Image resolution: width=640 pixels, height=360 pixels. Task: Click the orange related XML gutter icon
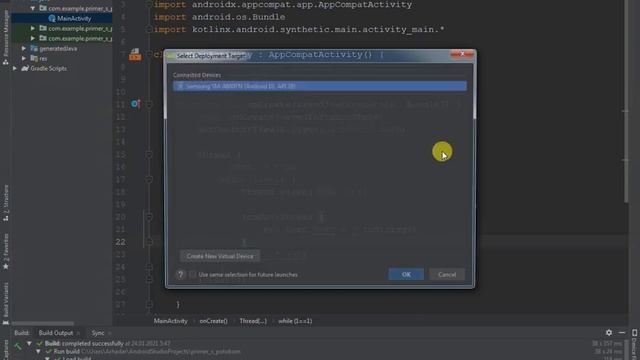click(135, 55)
